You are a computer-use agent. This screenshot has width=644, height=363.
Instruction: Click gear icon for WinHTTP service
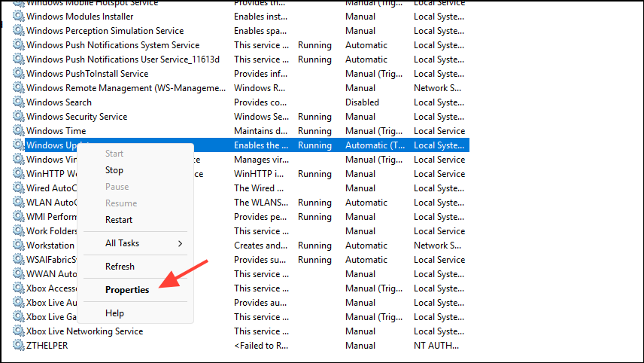[x=19, y=173]
